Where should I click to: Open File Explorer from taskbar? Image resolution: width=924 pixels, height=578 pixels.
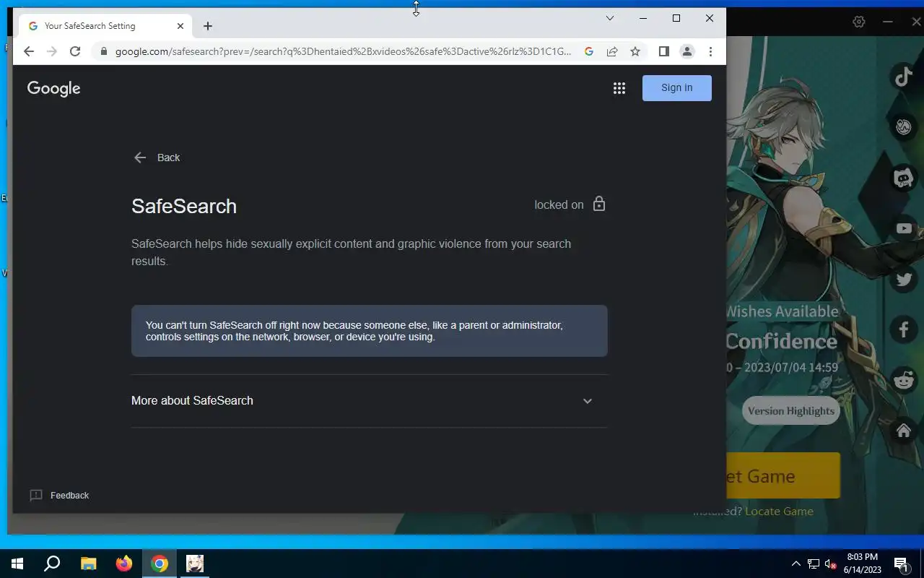click(88, 564)
